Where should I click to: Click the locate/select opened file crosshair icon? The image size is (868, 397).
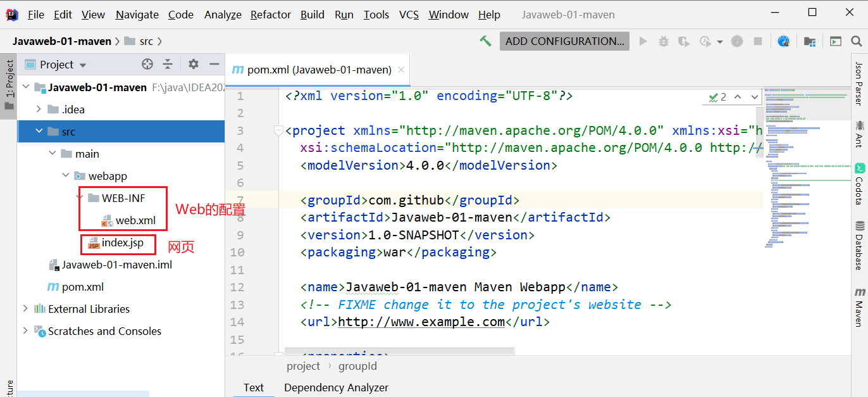[147, 64]
